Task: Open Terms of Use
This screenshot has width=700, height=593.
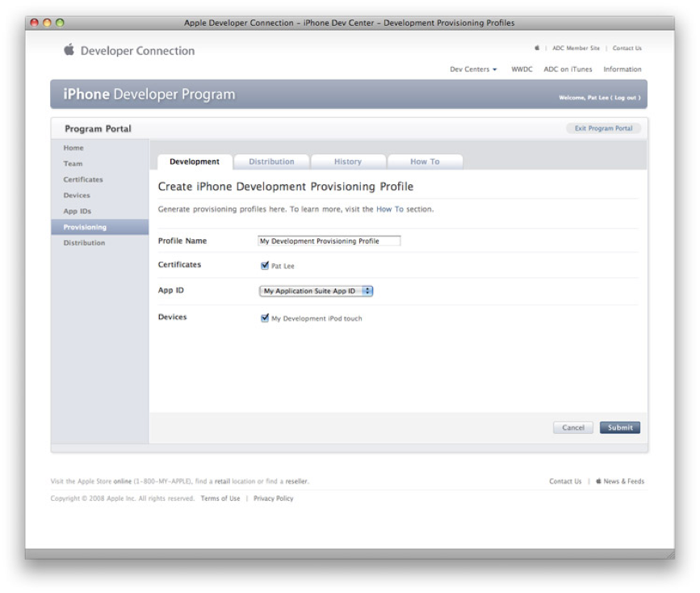Action: point(220,498)
